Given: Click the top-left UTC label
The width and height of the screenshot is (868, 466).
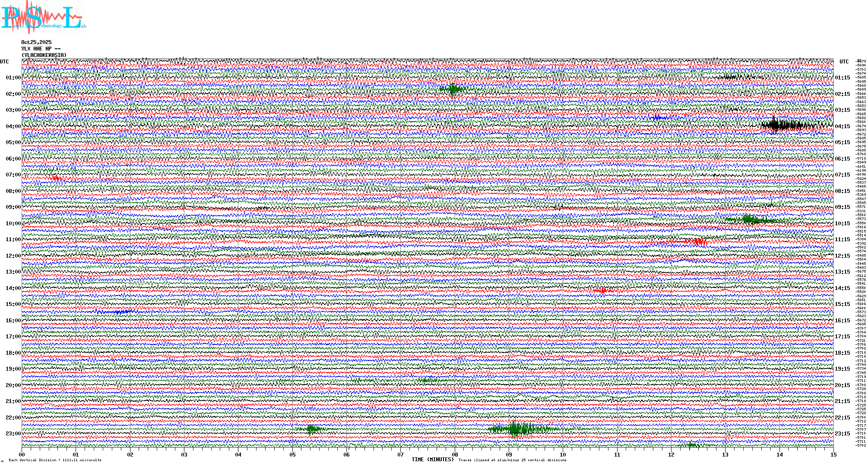Looking at the screenshot, I should [x=4, y=62].
